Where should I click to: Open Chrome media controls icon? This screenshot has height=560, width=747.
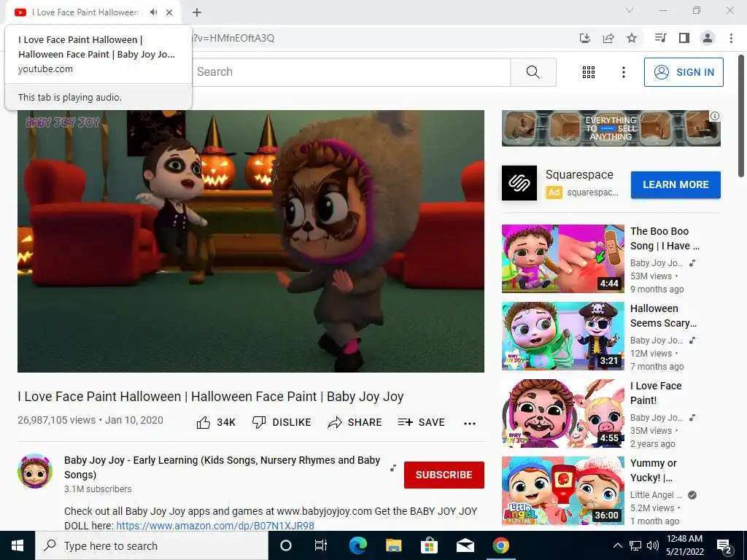tap(660, 38)
